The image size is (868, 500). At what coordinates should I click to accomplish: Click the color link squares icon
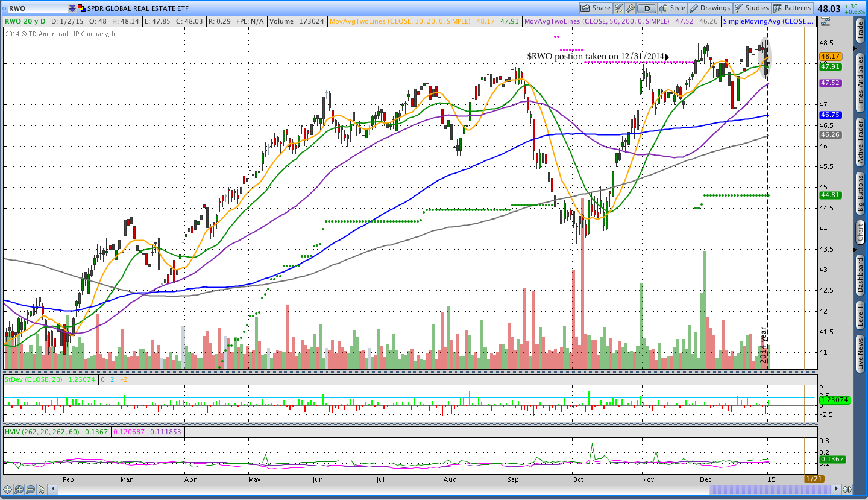coord(81,8)
